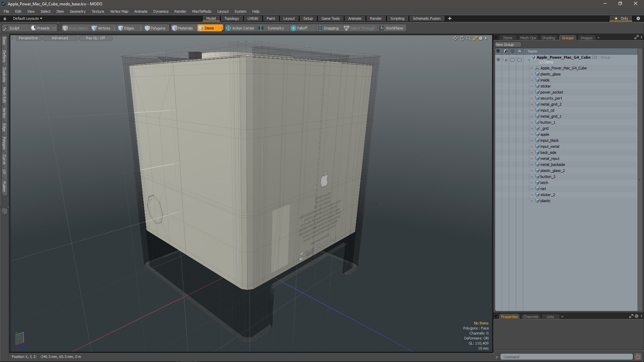Open the Action Center dropdown
Screen dimensions: 644x362
point(240,28)
